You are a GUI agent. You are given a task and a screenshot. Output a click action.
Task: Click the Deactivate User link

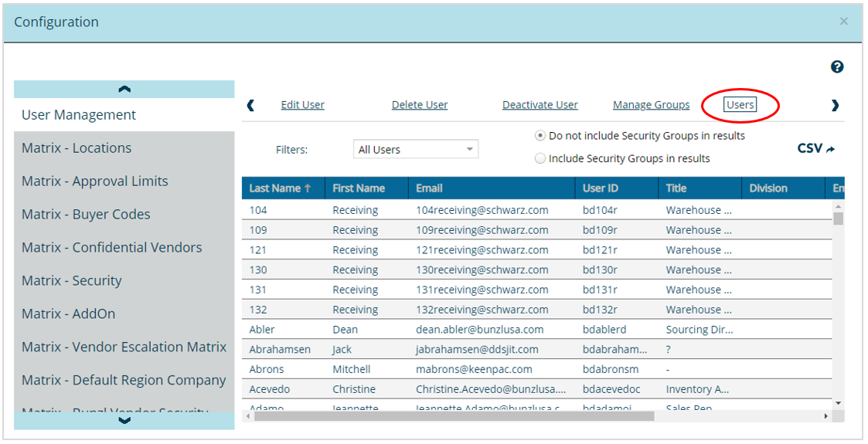pyautogui.click(x=540, y=105)
